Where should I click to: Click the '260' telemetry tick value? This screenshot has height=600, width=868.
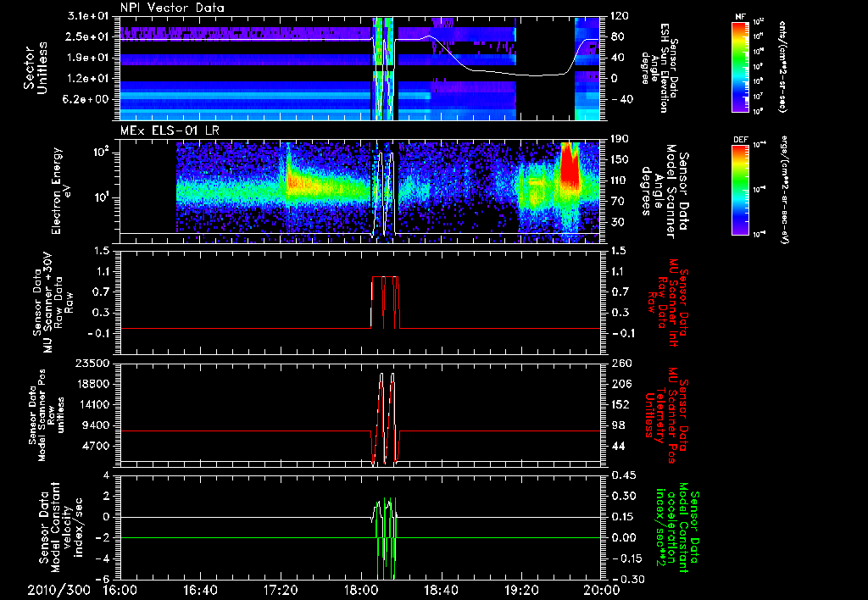click(x=620, y=364)
